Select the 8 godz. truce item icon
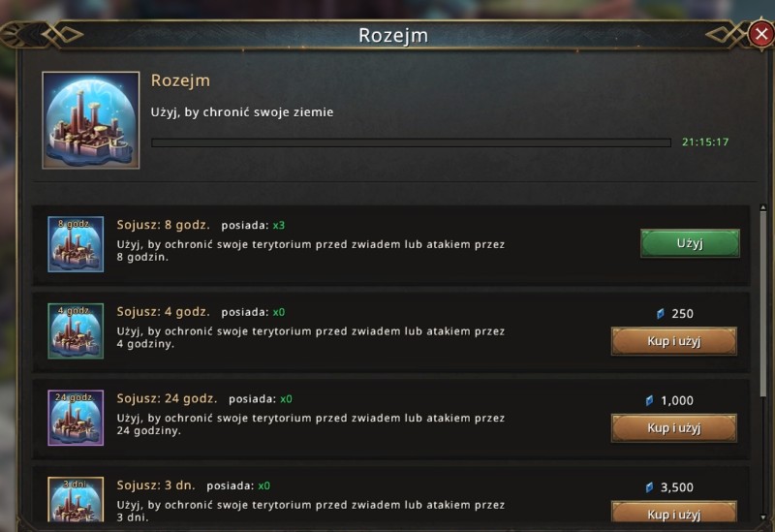Viewport: 775px width, 532px height. point(76,244)
